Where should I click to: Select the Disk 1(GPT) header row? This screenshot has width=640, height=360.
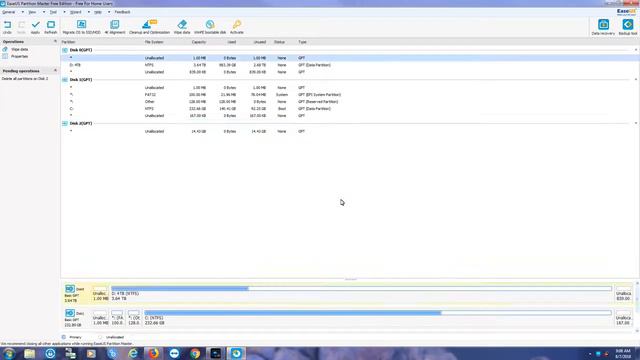[350, 80]
